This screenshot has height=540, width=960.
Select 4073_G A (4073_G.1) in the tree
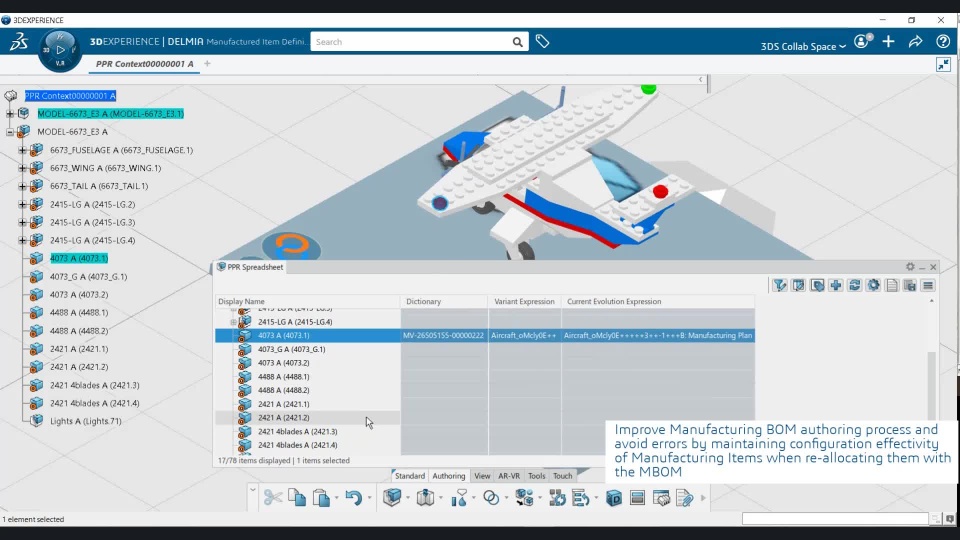[x=89, y=277]
